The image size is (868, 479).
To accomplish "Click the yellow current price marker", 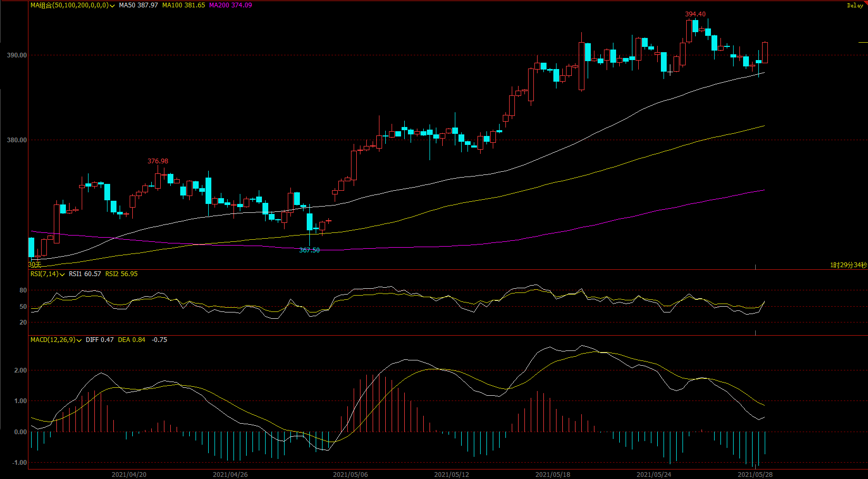I will coord(863,42).
